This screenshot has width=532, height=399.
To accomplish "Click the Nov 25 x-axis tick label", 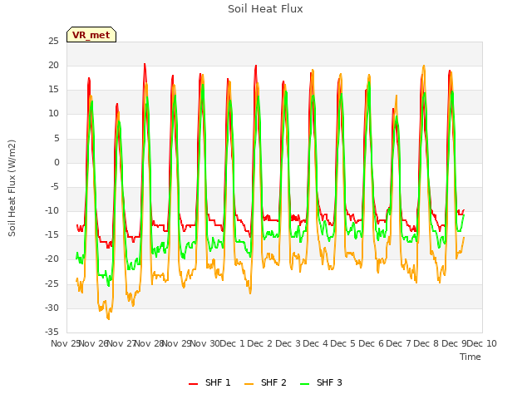I will click(x=65, y=343).
